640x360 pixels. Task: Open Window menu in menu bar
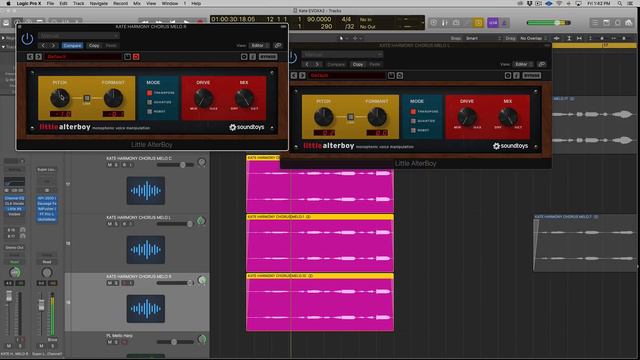coord(170,3)
